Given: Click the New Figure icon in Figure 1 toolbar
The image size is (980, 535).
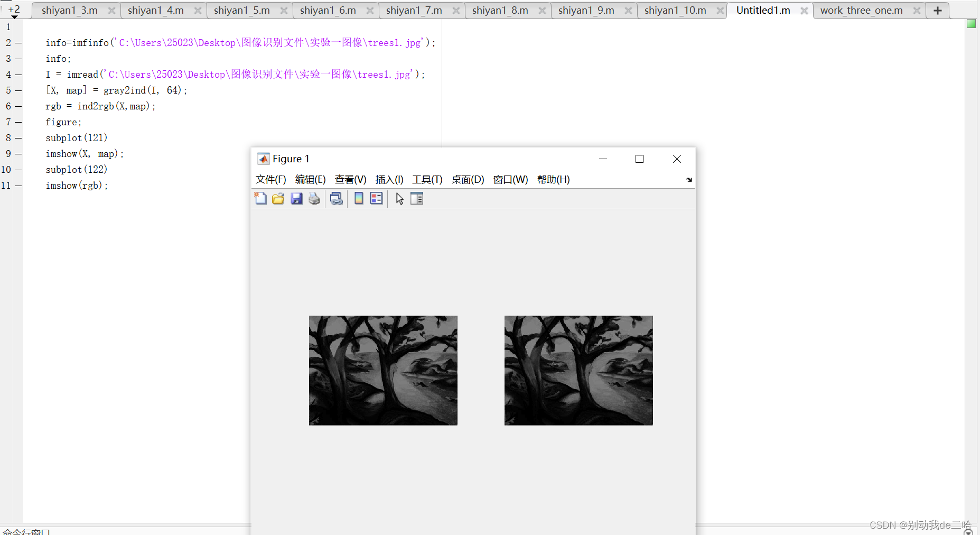Looking at the screenshot, I should tap(260, 198).
